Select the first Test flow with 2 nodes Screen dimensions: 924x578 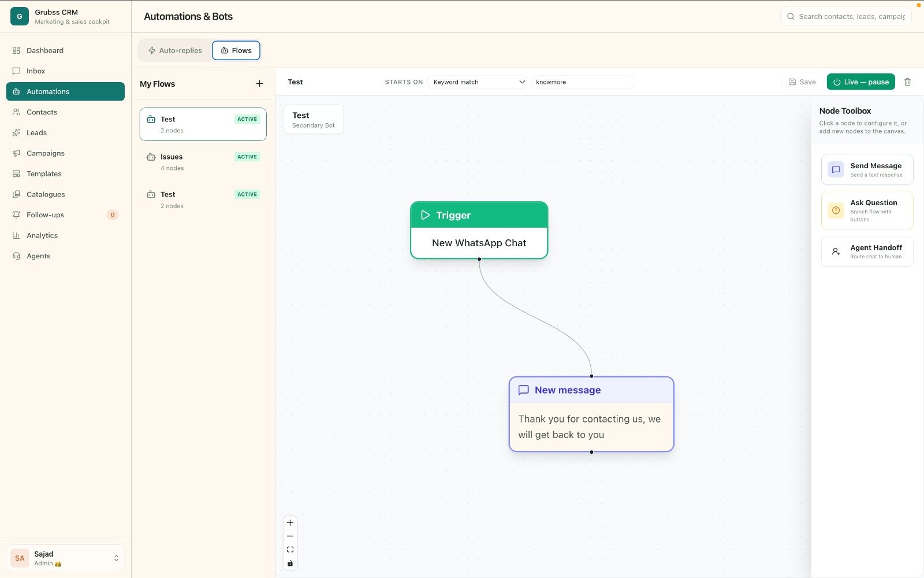point(203,124)
